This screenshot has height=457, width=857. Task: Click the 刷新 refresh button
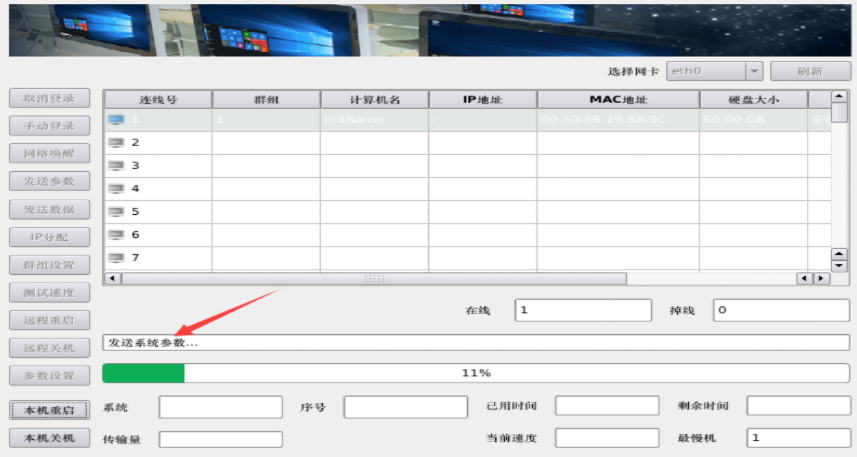tap(810, 71)
